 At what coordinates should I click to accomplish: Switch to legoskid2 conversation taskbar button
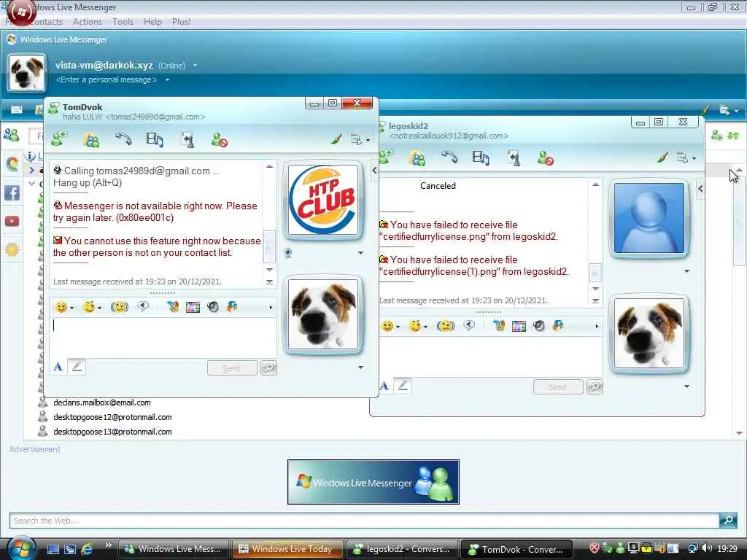coord(403,549)
